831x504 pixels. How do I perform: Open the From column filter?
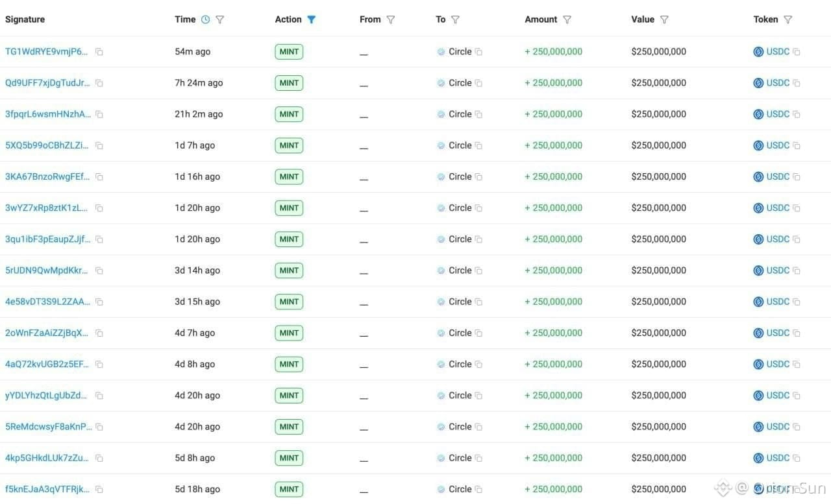click(x=391, y=19)
